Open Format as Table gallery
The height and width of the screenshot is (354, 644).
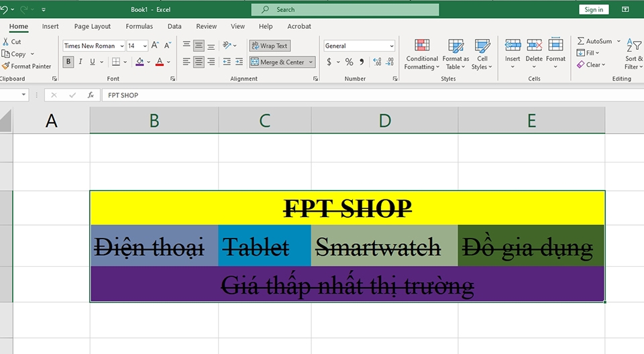click(455, 54)
